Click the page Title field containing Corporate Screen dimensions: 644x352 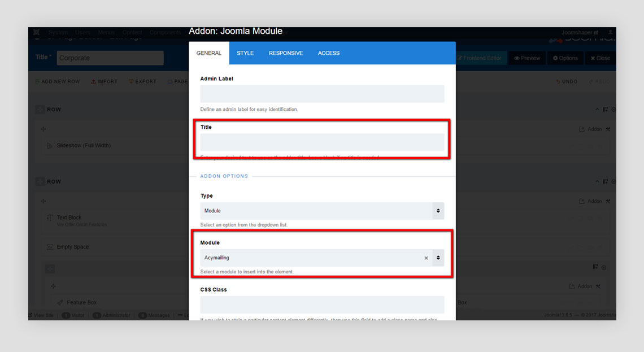point(110,58)
